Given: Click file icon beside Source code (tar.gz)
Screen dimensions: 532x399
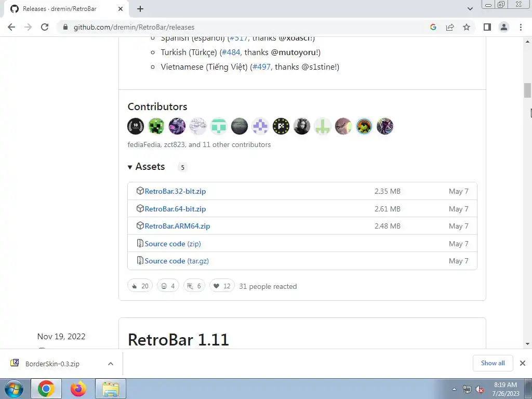Looking at the screenshot, I should (x=140, y=261).
